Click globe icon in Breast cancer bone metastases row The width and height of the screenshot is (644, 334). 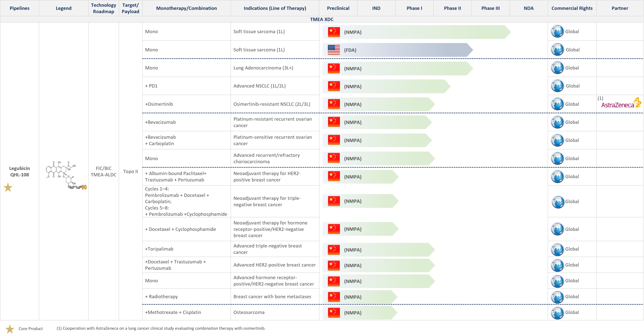click(x=557, y=297)
